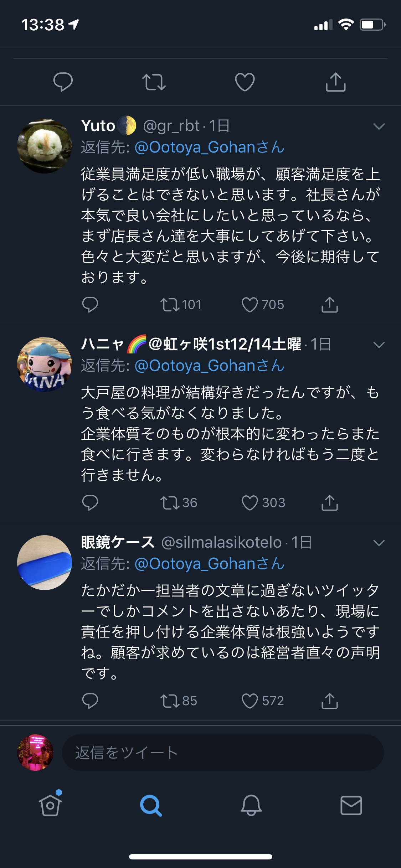Tap the heart on top parent tweet
The image size is (401, 868).
point(245,82)
